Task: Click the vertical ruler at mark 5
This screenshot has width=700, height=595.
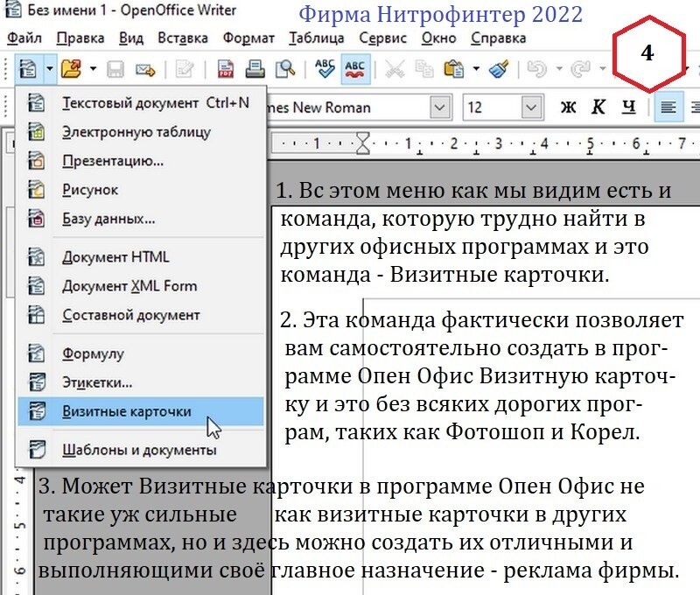Action: pos(20,523)
